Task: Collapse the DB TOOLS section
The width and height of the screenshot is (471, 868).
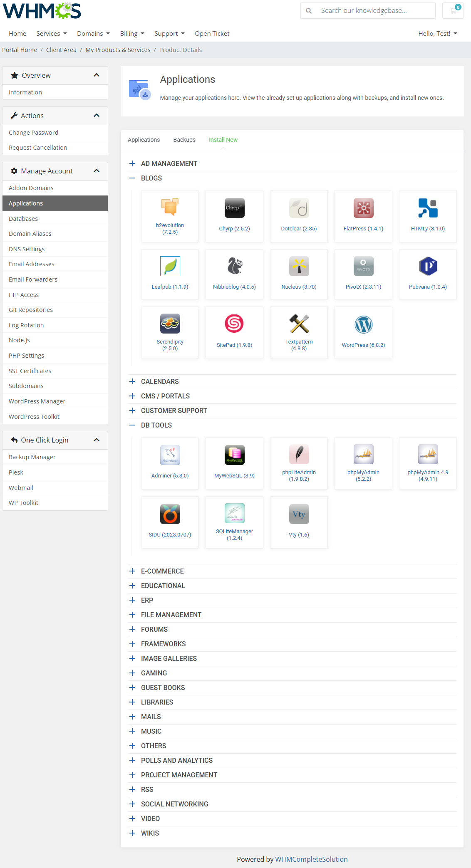Action: click(x=132, y=425)
